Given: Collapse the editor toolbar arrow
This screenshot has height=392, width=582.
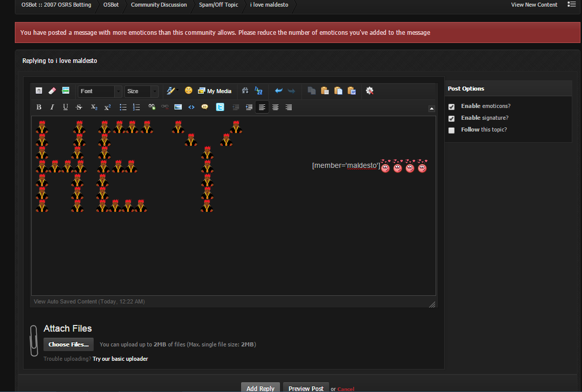Looking at the screenshot, I should 432,108.
